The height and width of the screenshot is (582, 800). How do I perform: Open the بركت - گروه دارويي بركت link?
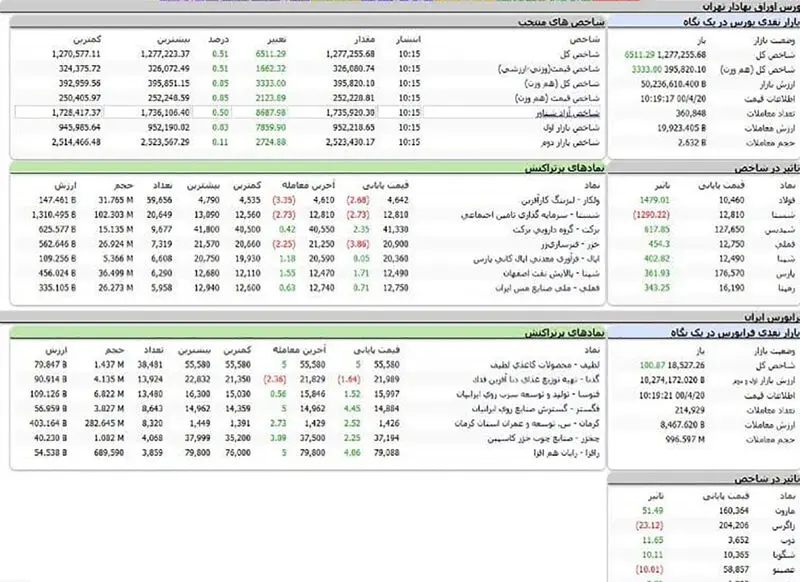(x=556, y=230)
